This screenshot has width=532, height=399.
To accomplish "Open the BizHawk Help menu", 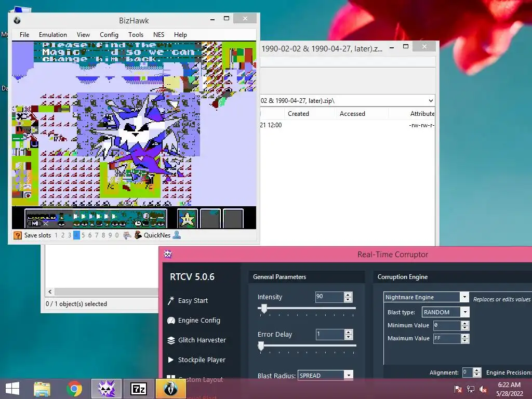I will (180, 35).
